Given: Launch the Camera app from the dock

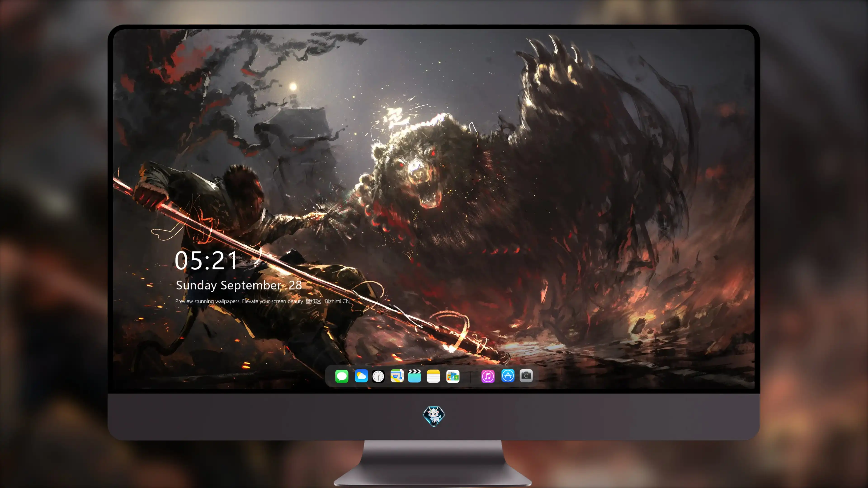Looking at the screenshot, I should point(526,376).
